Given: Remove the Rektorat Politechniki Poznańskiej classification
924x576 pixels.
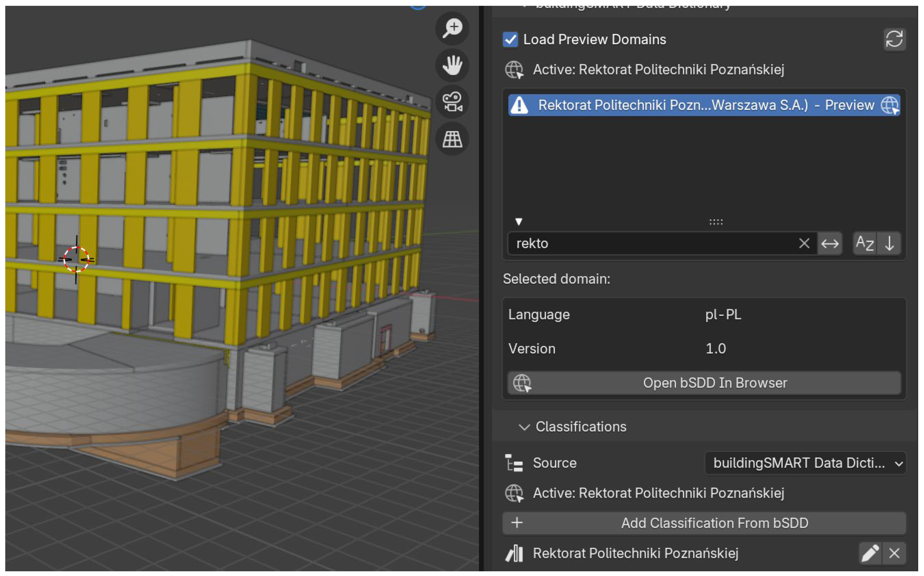Looking at the screenshot, I should (894, 553).
